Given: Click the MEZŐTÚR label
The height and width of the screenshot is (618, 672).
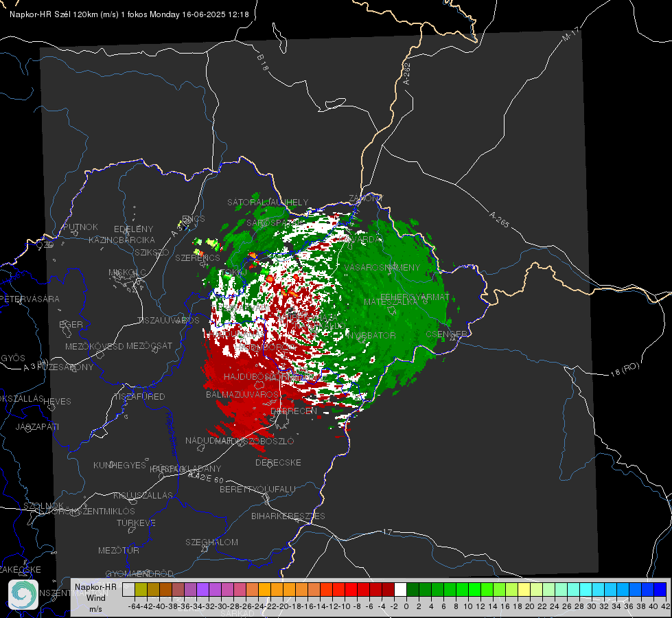Looking at the screenshot, I should [119, 551].
